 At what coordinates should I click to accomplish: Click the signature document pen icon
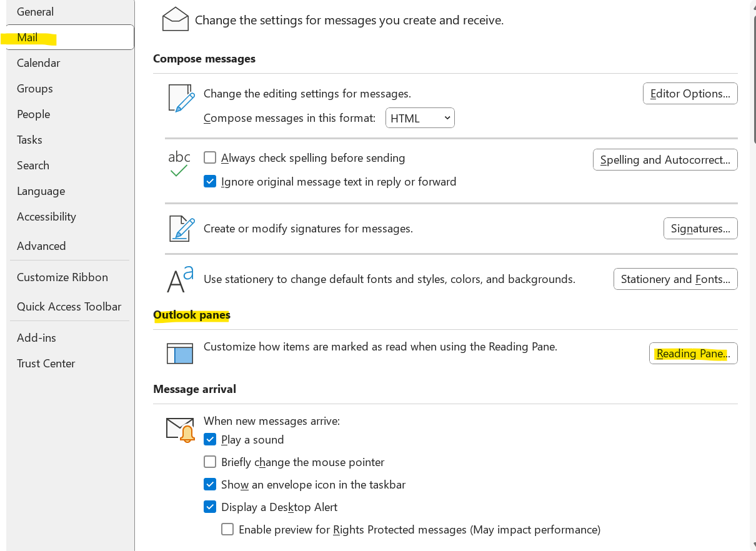[x=182, y=229]
